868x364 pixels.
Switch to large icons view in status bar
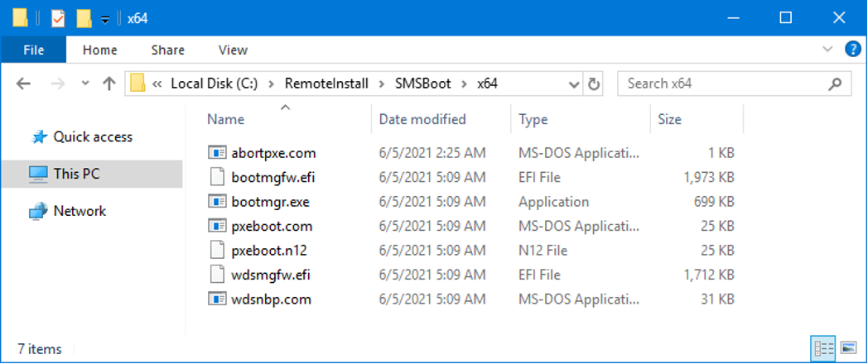click(x=848, y=347)
